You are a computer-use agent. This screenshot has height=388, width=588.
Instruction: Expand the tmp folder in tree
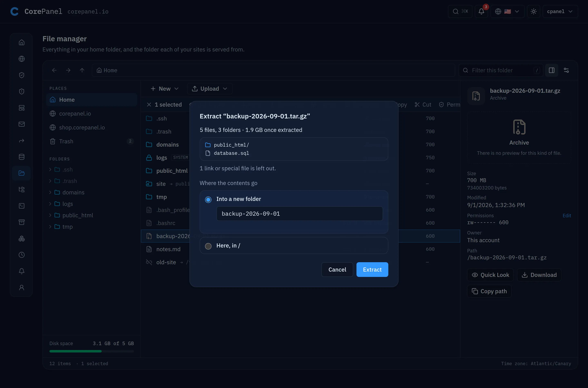(x=50, y=226)
